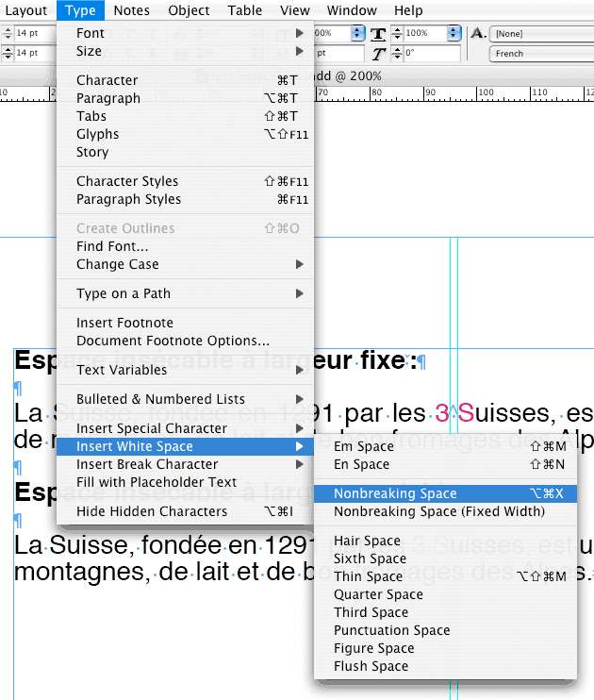594x700 pixels.
Task: Close the open Type menu
Action: tap(80, 10)
